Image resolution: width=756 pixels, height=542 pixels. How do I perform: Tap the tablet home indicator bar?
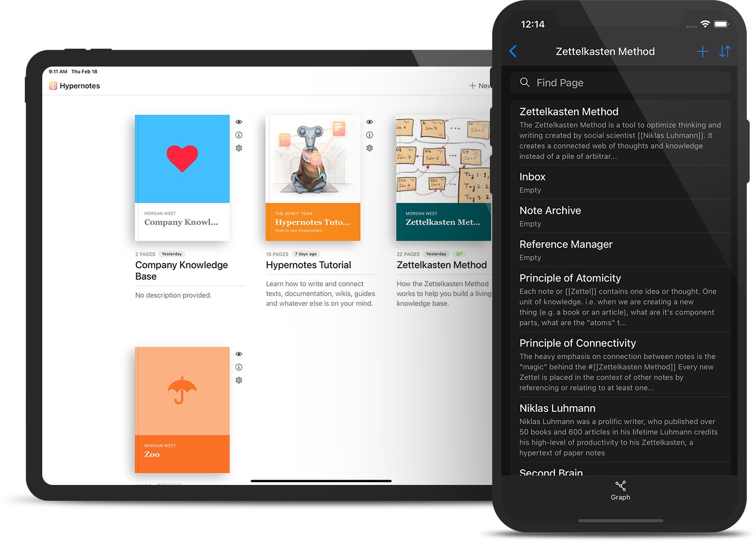(x=321, y=481)
